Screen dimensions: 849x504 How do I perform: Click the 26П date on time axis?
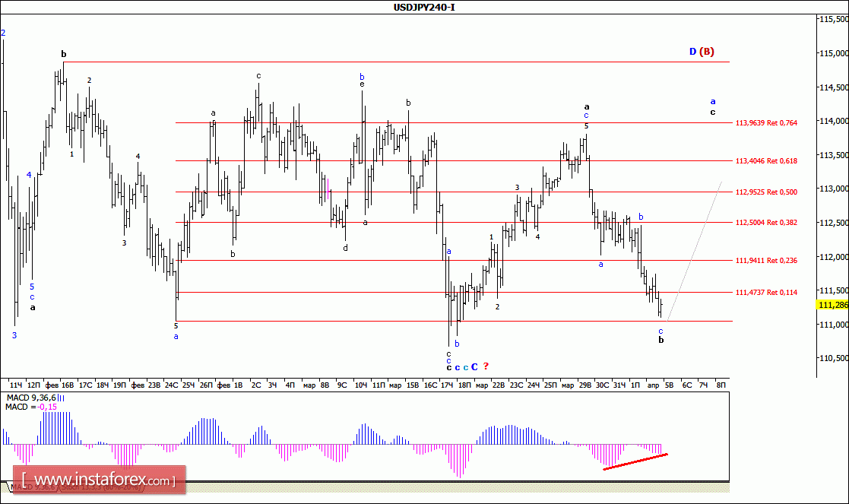click(206, 385)
